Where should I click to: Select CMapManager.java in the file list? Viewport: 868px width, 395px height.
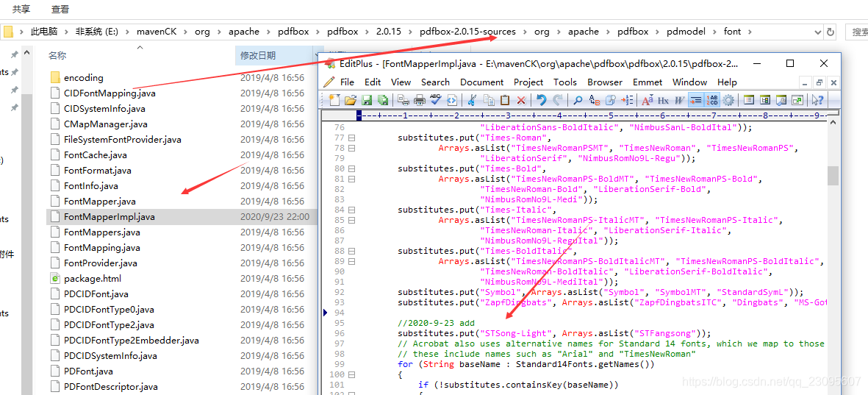[x=106, y=124]
